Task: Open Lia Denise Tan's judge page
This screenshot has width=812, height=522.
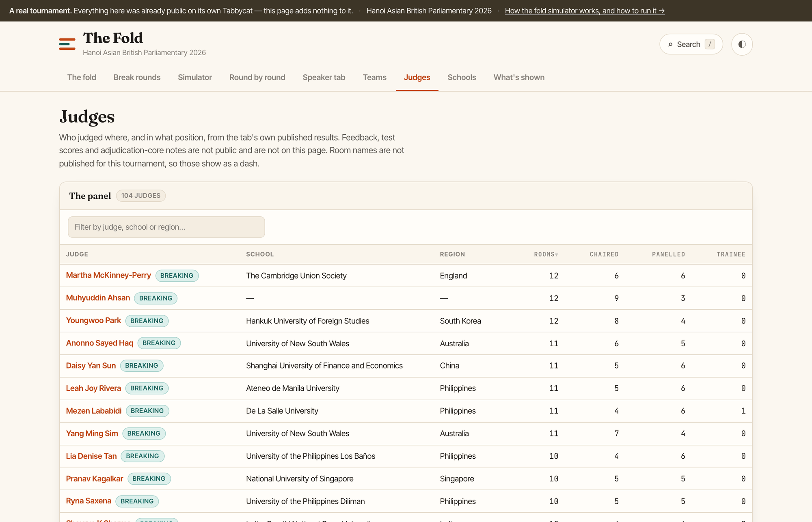Action: pos(91,456)
